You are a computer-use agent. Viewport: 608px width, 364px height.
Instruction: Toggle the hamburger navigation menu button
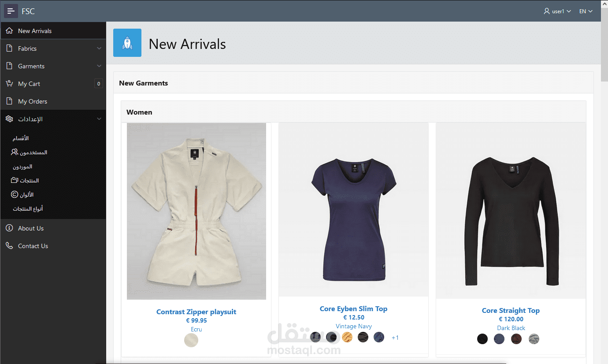[11, 11]
